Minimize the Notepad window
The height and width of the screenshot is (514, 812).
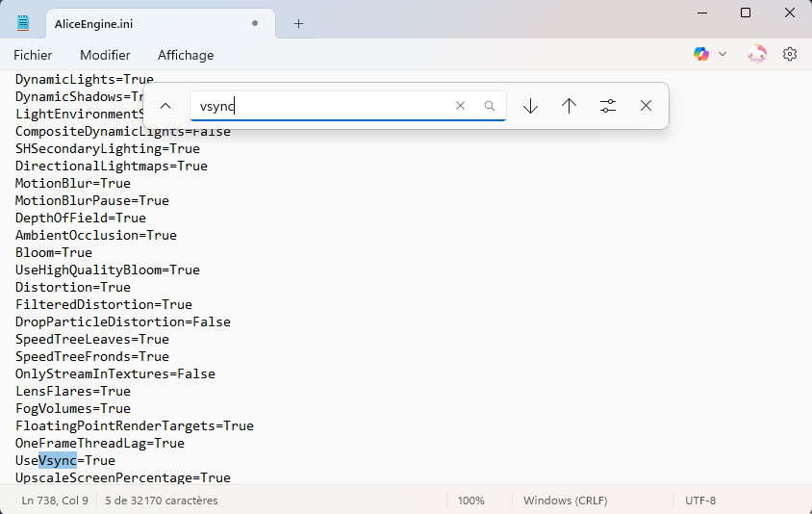(x=702, y=13)
